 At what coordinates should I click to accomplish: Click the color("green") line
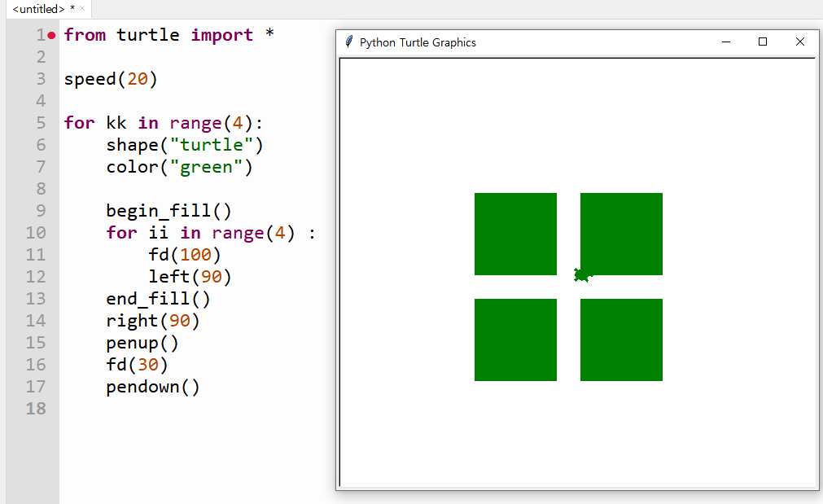[x=179, y=167]
